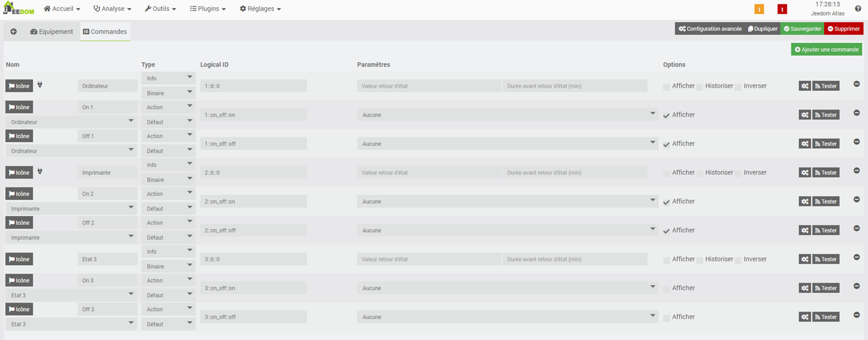Click the orange notification badge
868x340 pixels.
click(759, 9)
